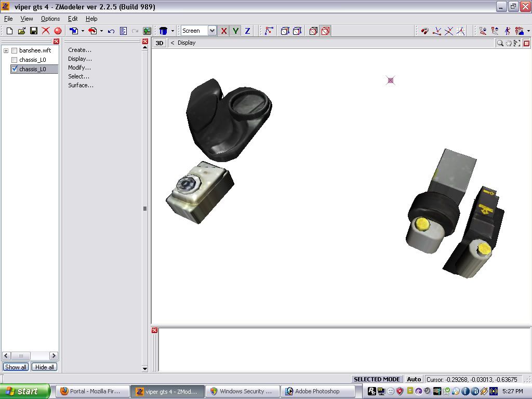The image size is (532, 399).
Task: Toggle the Z axis constraint button
Action: click(247, 31)
